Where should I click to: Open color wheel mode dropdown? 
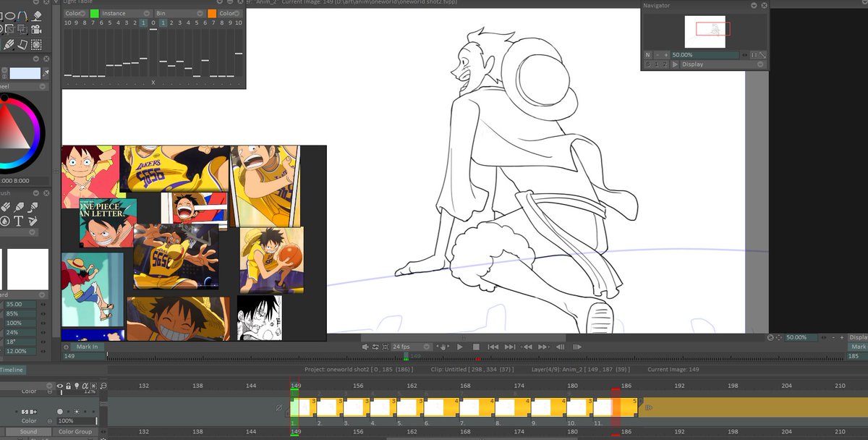[x=43, y=86]
